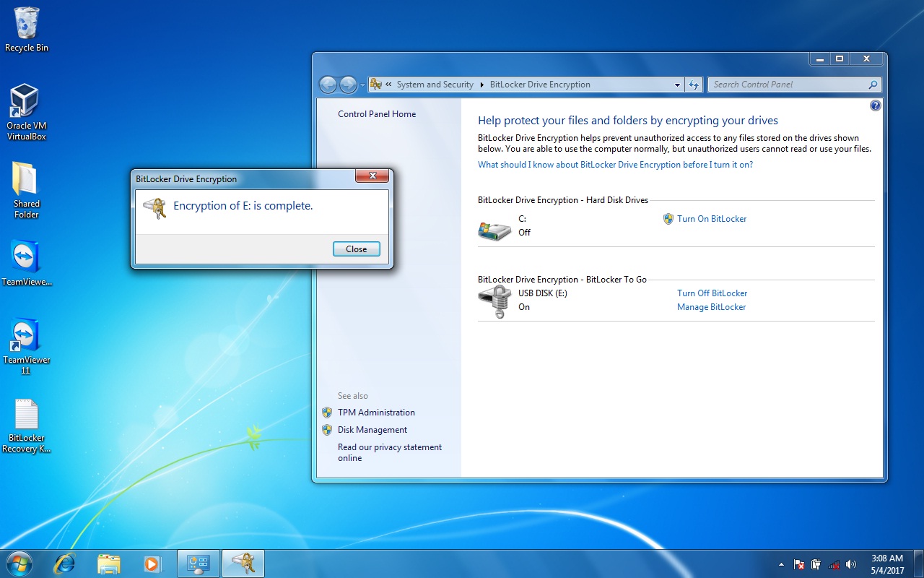This screenshot has height=578, width=924.
Task: Launch Windows Media Player from taskbar
Action: [x=152, y=564]
